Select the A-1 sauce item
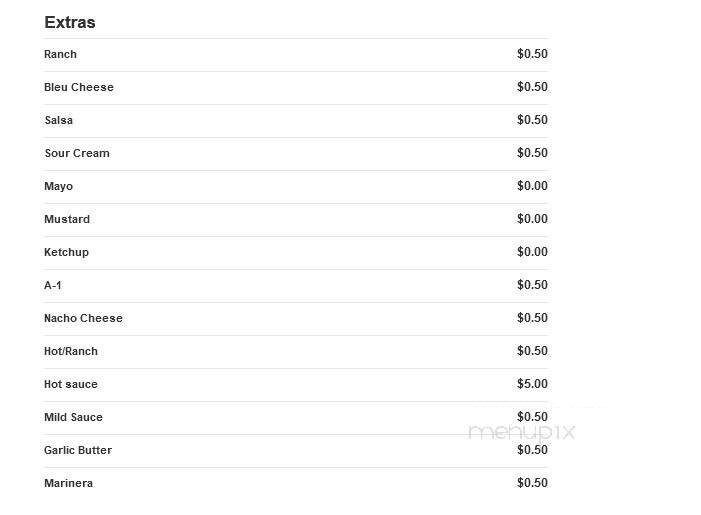 click(x=53, y=285)
